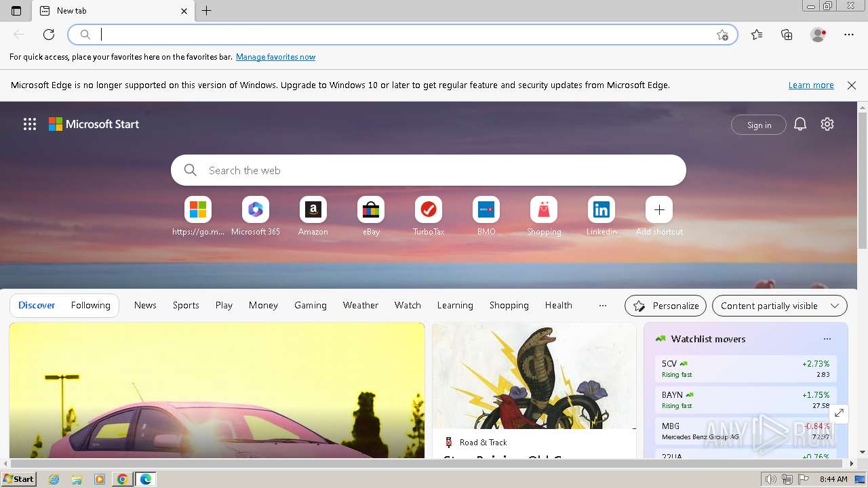Click the Learn more link
This screenshot has width=868, height=488.
(x=811, y=85)
